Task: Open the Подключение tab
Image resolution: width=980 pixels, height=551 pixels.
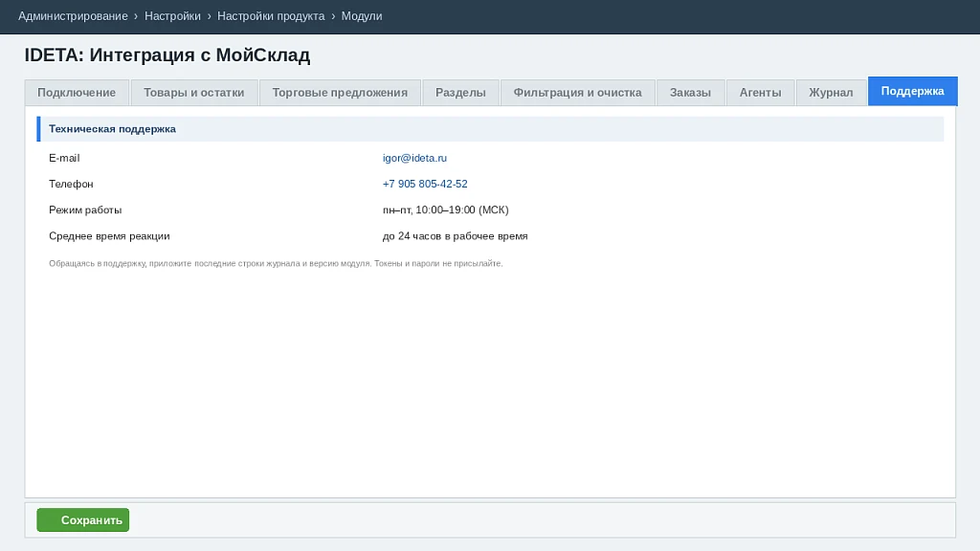Action: pyautogui.click(x=77, y=93)
